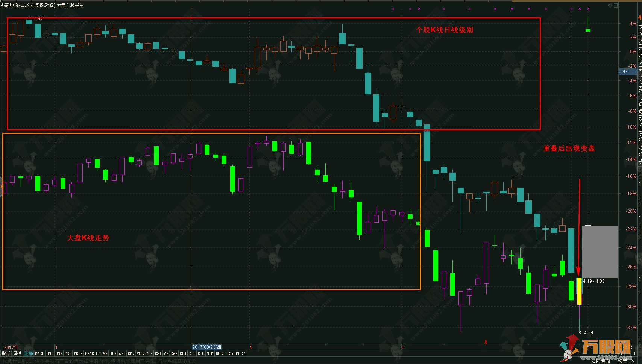Click the 2017/03/23 date marker on the axis

point(206,347)
